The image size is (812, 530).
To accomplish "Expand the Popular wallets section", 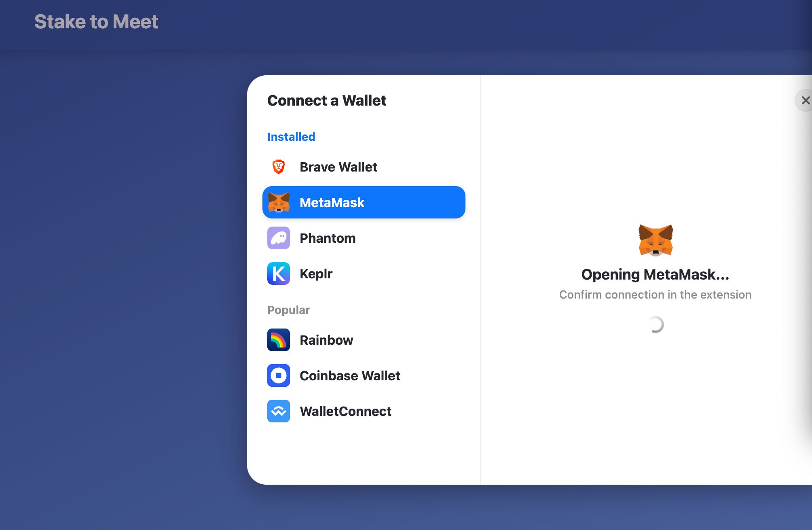I will click(289, 309).
